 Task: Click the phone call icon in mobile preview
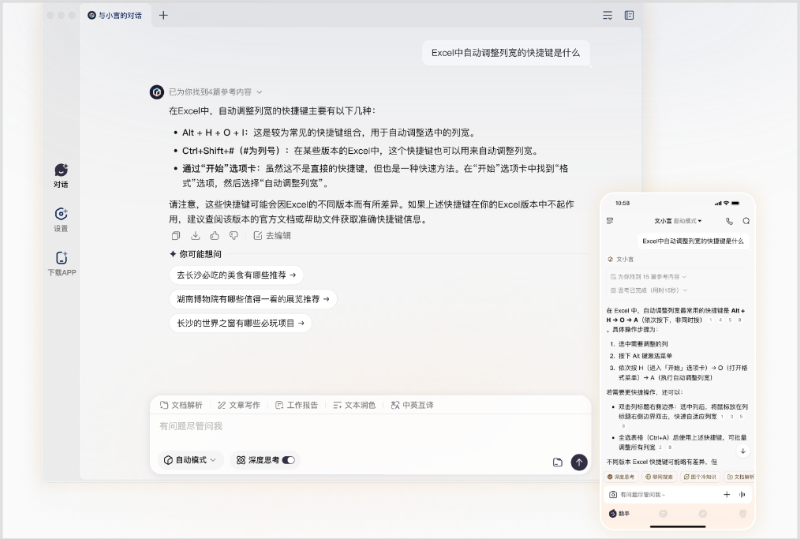pos(729,220)
